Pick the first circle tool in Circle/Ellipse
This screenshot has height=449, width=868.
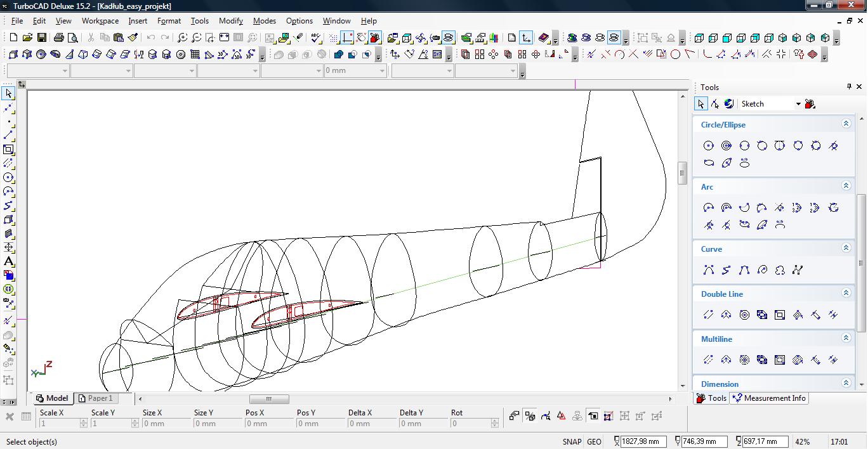coord(709,146)
